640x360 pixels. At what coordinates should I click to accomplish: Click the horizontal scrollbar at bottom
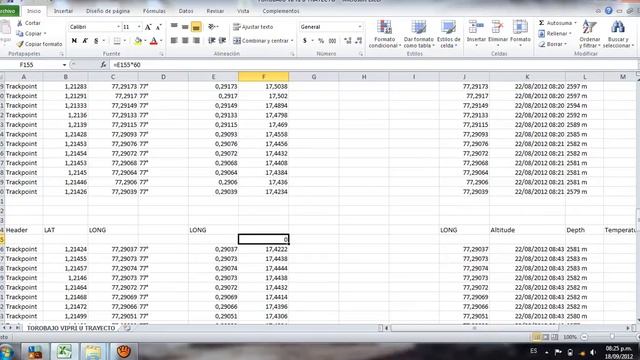point(474,328)
